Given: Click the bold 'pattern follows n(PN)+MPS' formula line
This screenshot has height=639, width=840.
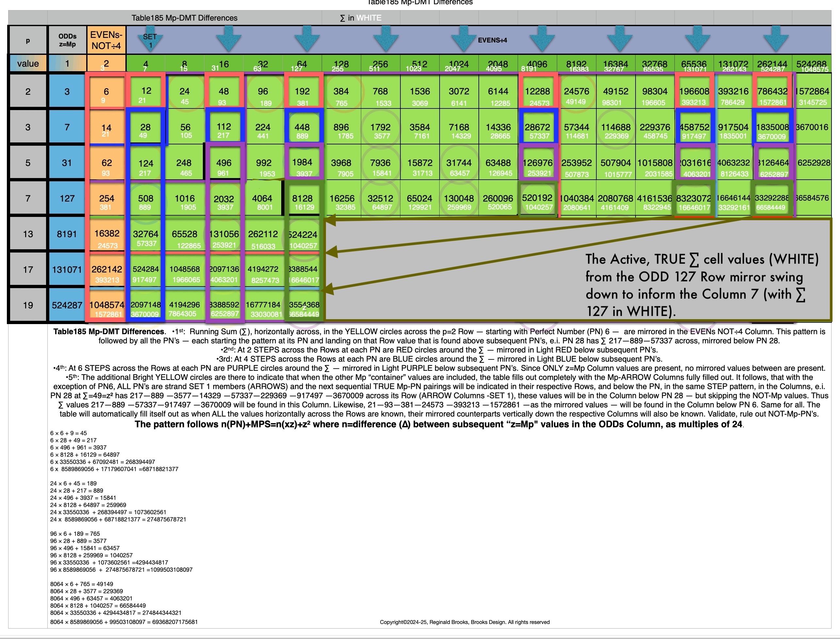Looking at the screenshot, I should 438,424.
